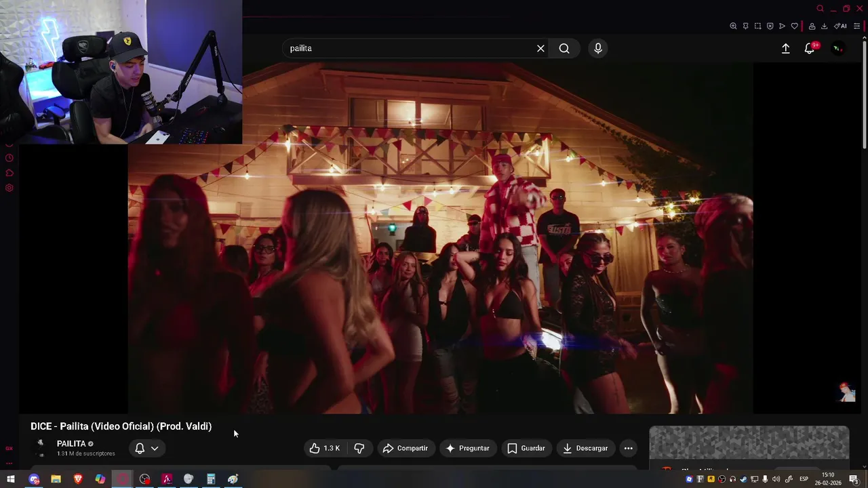
Task: Open the AI assistant button
Action: (840, 26)
